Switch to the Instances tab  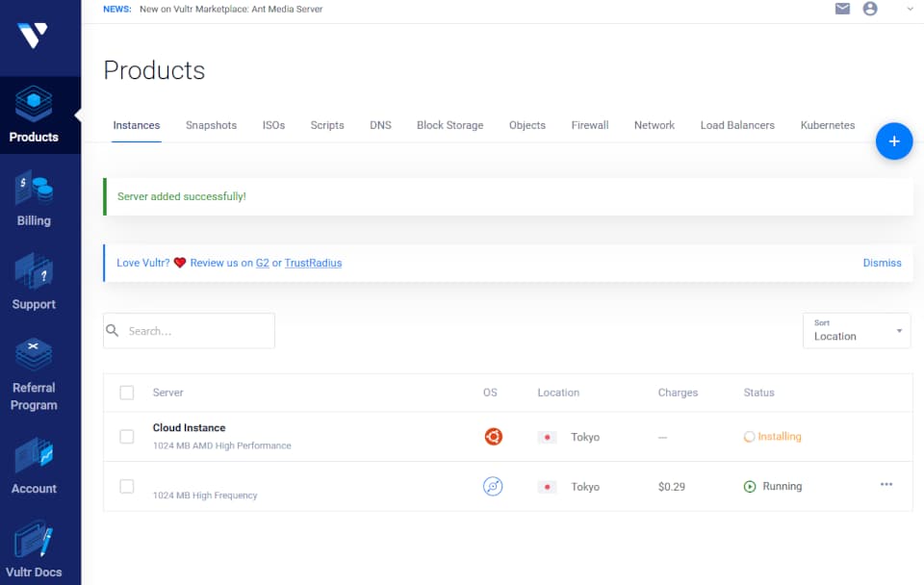137,125
